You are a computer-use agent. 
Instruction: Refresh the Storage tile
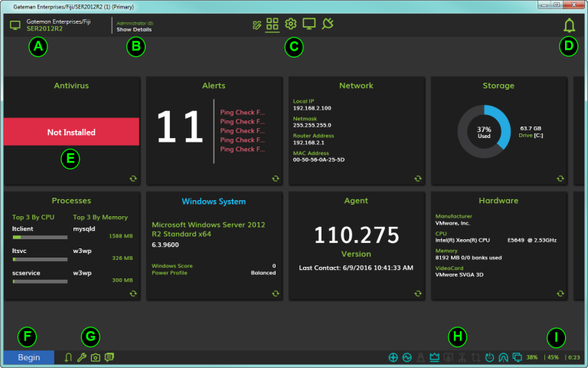pos(560,179)
